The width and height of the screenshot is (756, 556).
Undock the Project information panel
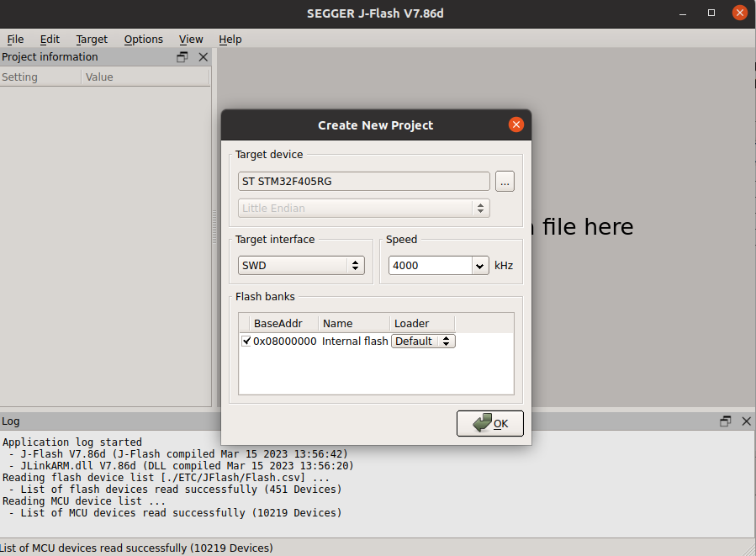[x=182, y=57]
